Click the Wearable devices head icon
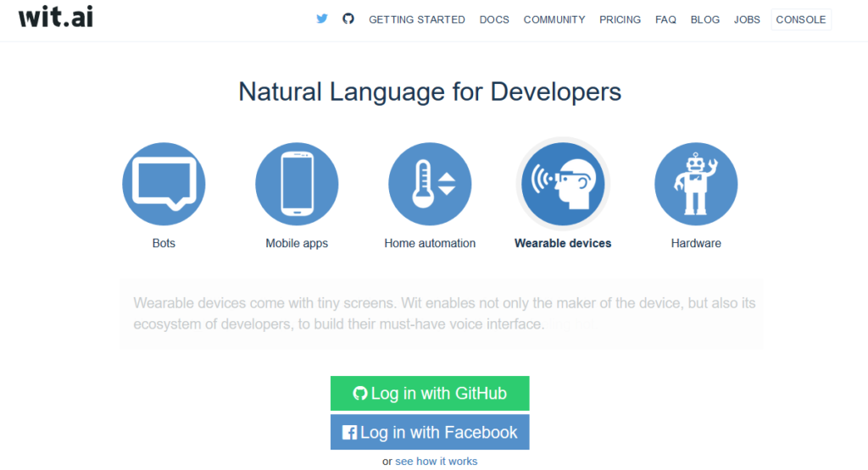Viewport: 868px width, 470px height. point(563,184)
